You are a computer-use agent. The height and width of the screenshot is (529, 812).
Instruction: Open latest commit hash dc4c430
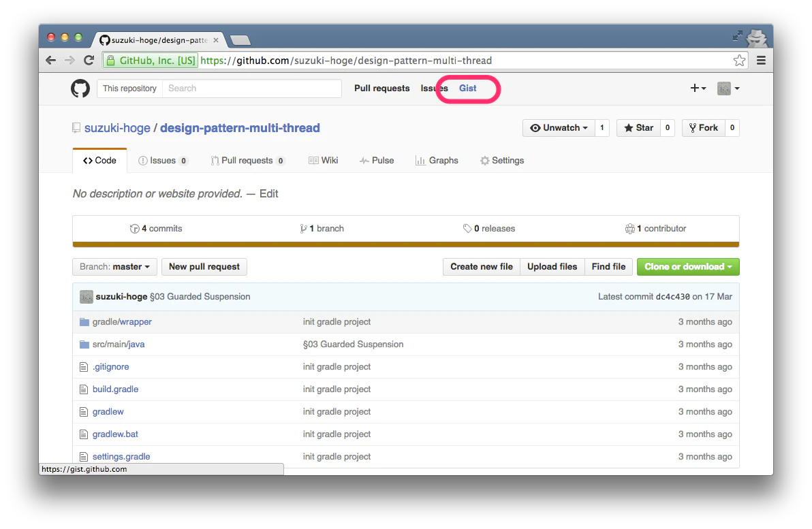pos(673,297)
